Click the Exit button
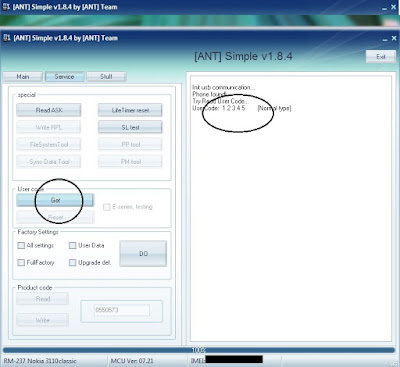The height and width of the screenshot is (367, 400). (x=381, y=57)
